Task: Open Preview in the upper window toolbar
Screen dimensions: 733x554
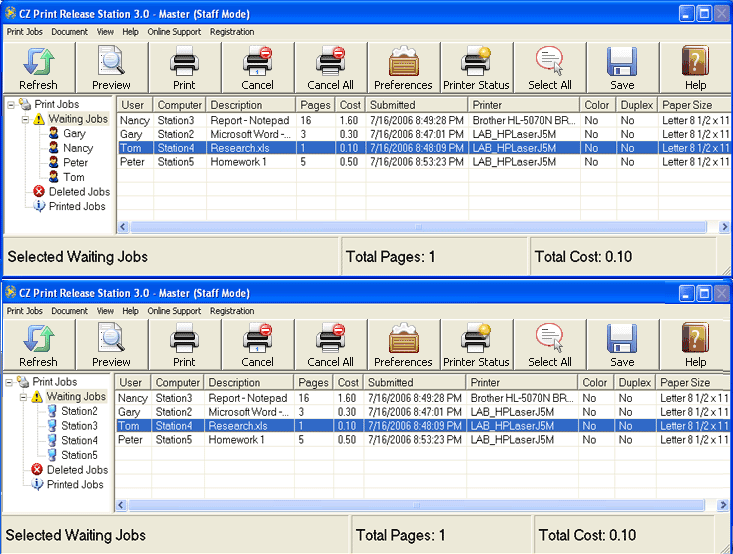Action: pyautogui.click(x=111, y=68)
